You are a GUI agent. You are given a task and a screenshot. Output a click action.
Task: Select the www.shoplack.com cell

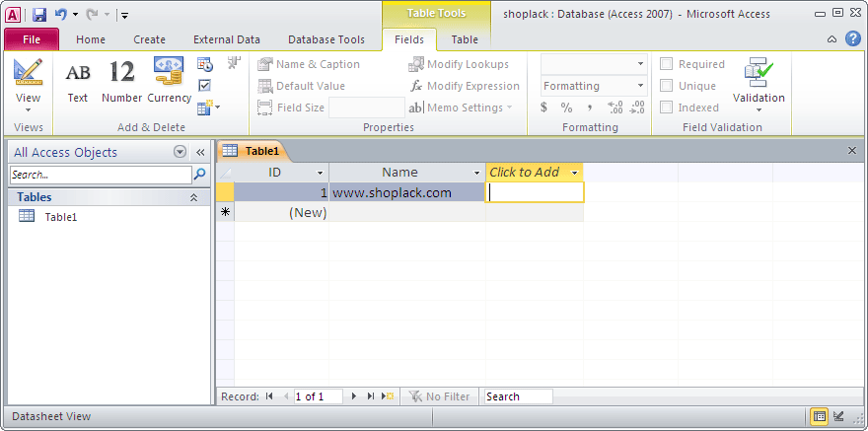[406, 192]
